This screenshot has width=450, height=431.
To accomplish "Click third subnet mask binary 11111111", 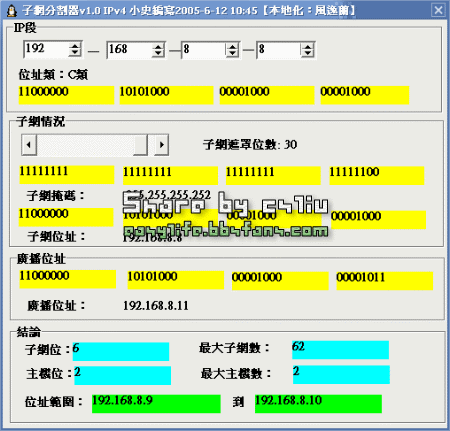I will pyautogui.click(x=273, y=175).
